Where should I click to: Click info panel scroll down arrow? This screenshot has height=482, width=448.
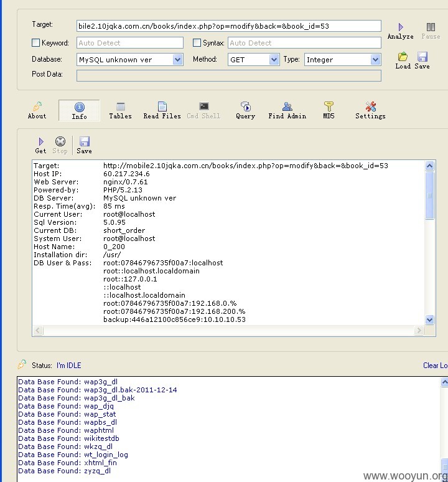tap(429, 319)
